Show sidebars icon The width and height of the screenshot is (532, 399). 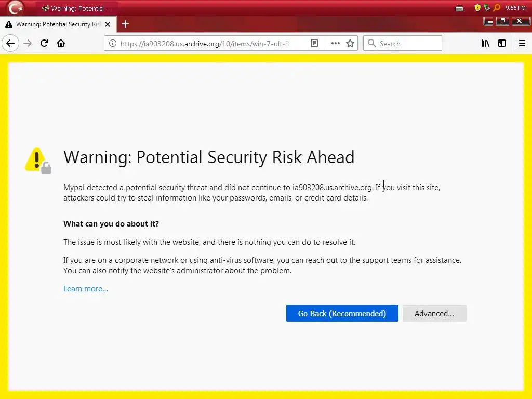pyautogui.click(x=502, y=44)
